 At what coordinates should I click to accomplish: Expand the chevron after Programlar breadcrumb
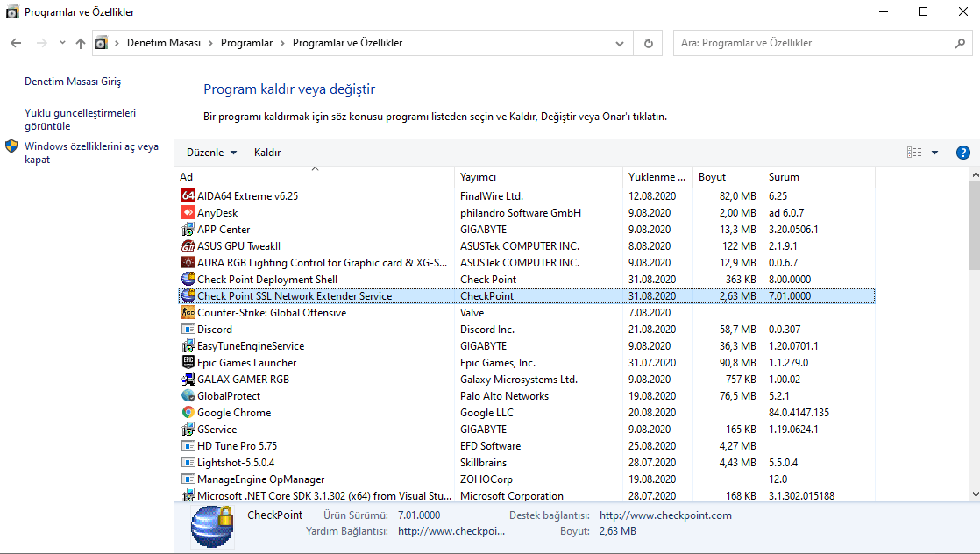(x=282, y=43)
